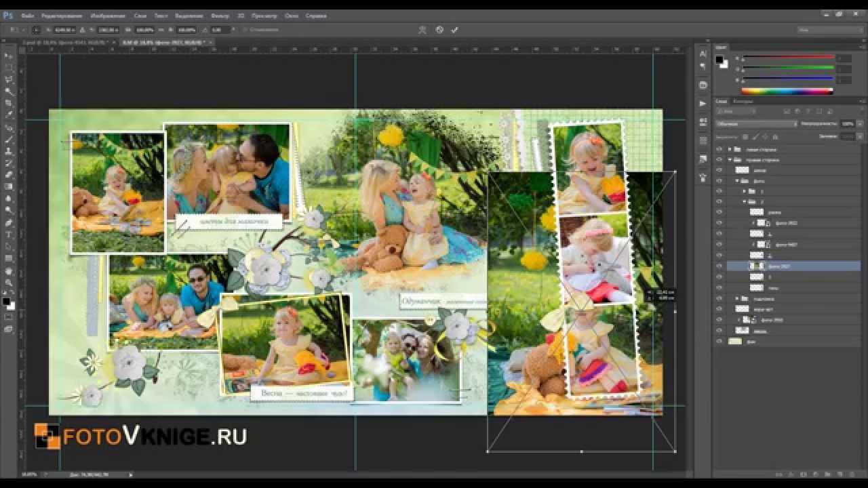Select the Quick Selection tool
The image size is (868, 488).
coord(9,91)
